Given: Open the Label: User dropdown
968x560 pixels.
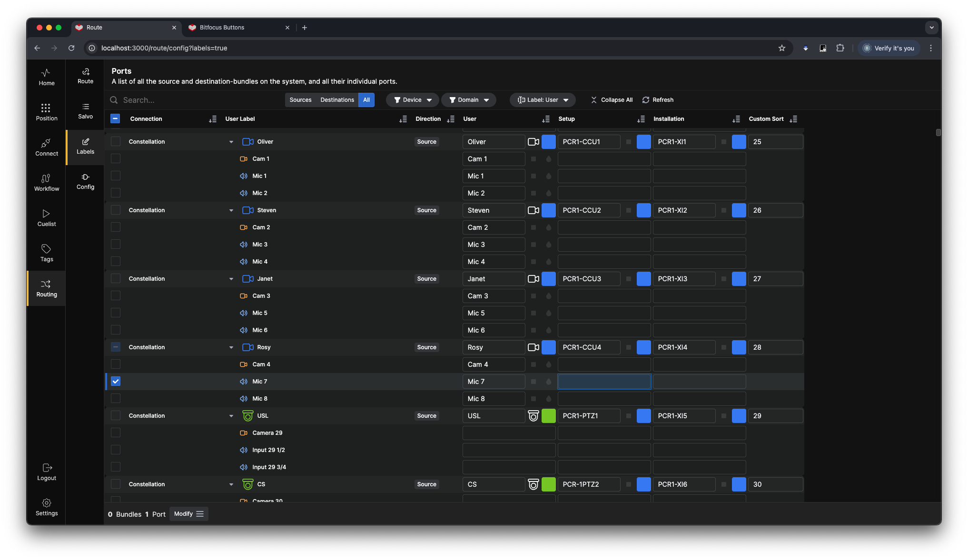Looking at the screenshot, I should click(543, 100).
